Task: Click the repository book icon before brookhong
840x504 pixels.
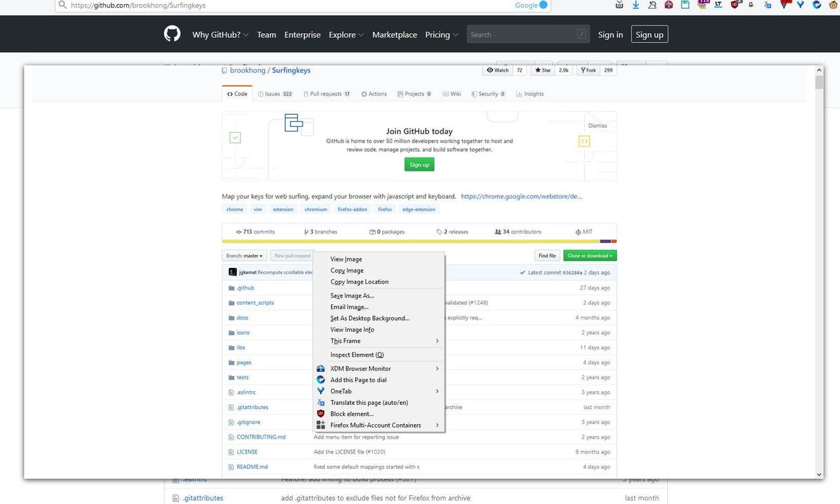Action: (x=224, y=70)
